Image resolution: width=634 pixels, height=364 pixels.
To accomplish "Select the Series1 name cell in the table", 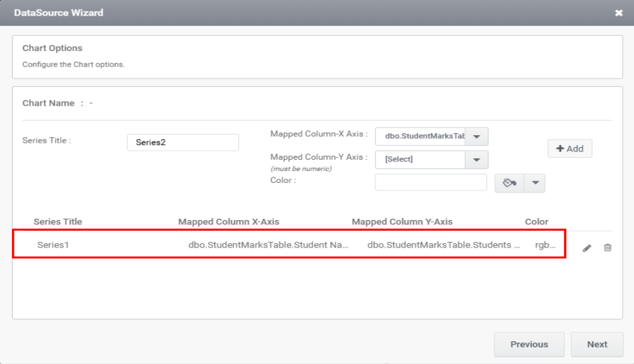I will pos(53,245).
